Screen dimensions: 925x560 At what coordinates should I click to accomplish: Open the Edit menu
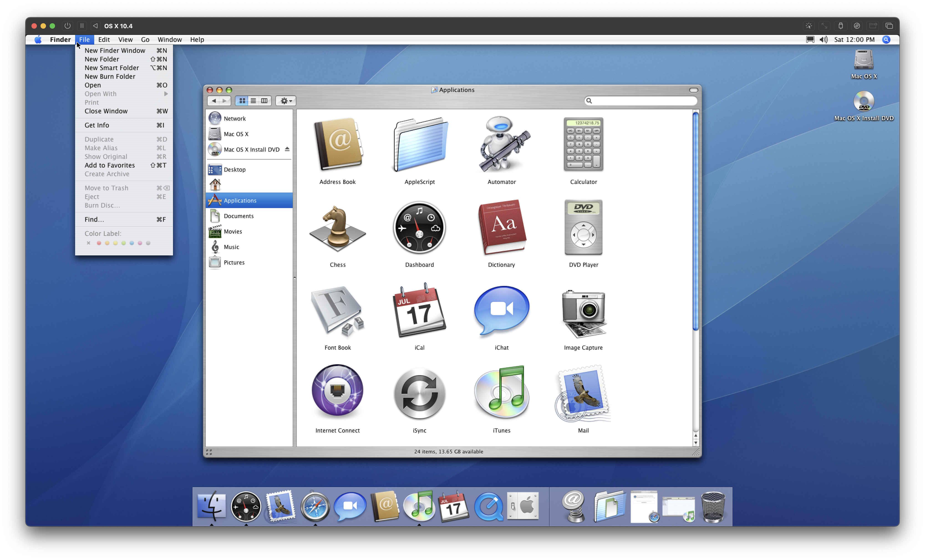pos(104,39)
